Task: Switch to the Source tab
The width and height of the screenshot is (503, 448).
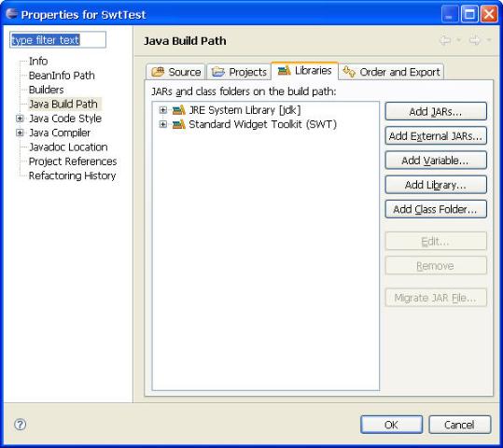Action: (x=175, y=72)
